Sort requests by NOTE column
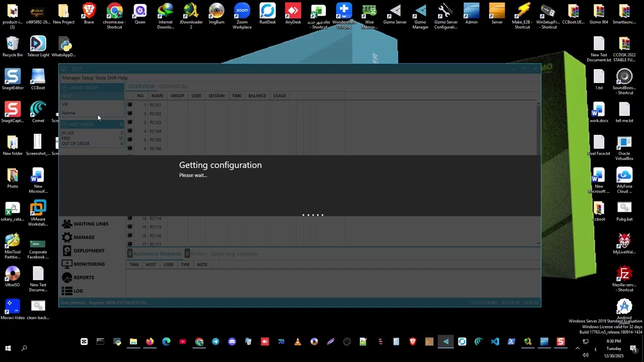This screenshot has width=644, height=362. click(202, 264)
